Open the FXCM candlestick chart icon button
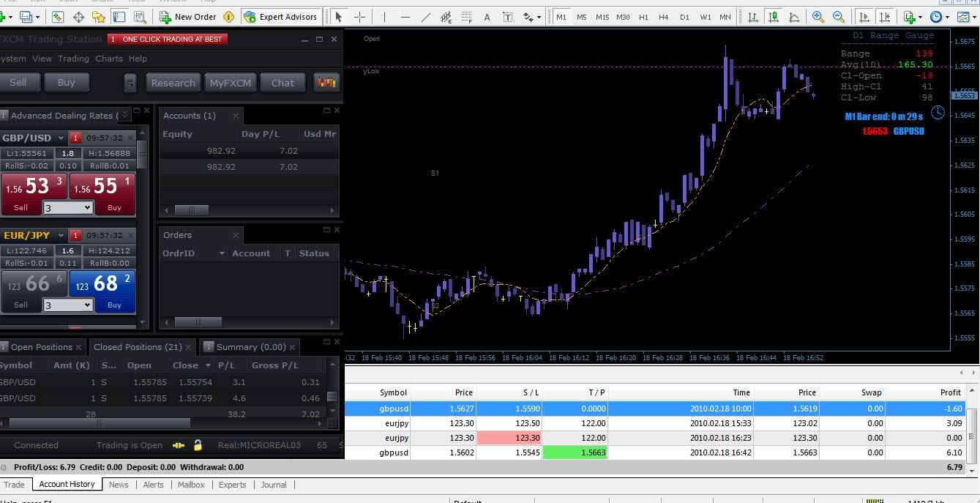The width and height of the screenshot is (980, 503). pyautogui.click(x=326, y=83)
